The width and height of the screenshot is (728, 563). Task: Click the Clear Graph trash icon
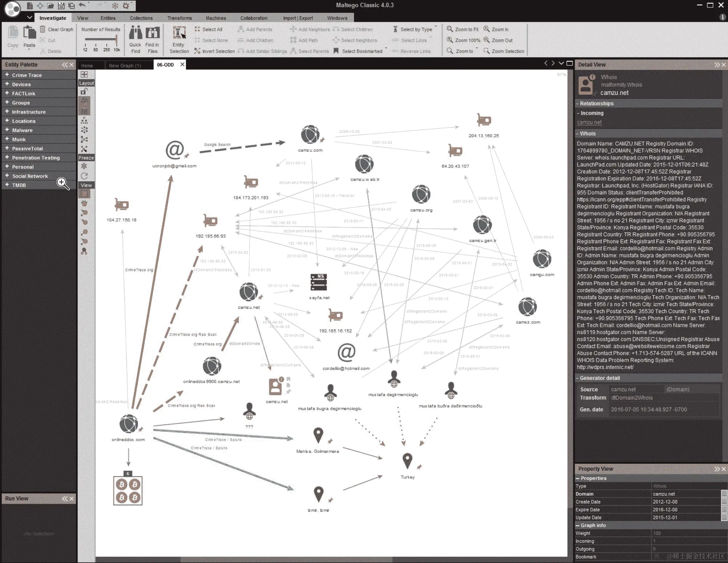[x=43, y=29]
